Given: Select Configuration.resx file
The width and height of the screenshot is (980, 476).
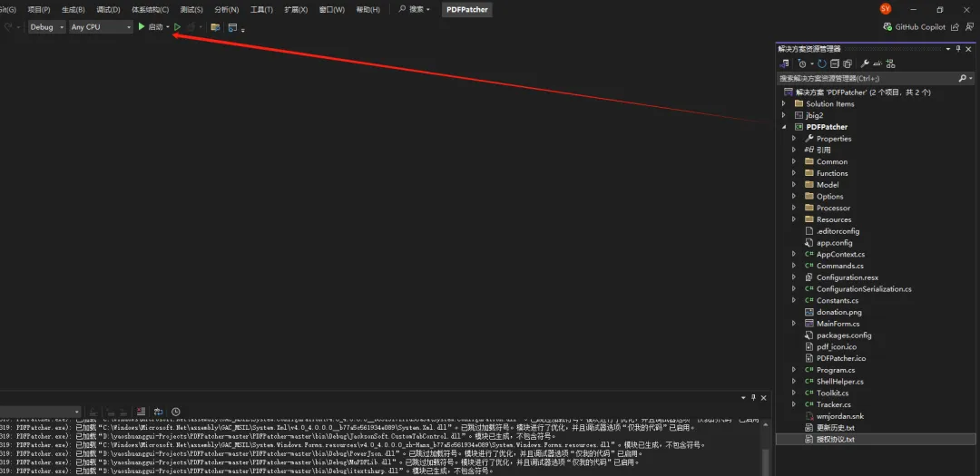Looking at the screenshot, I should coord(847,277).
